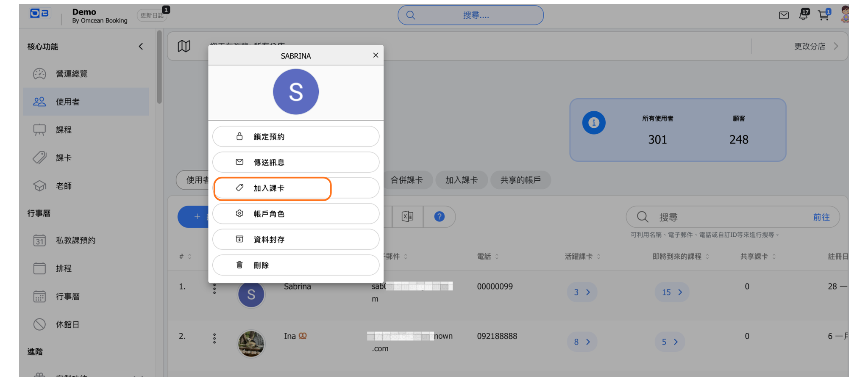Open the three-dot menu for Ina
The width and height of the screenshot is (868, 381).
click(x=214, y=338)
